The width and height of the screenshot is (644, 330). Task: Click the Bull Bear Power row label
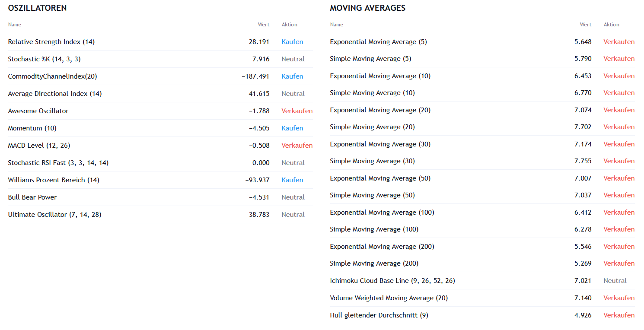pyautogui.click(x=32, y=197)
